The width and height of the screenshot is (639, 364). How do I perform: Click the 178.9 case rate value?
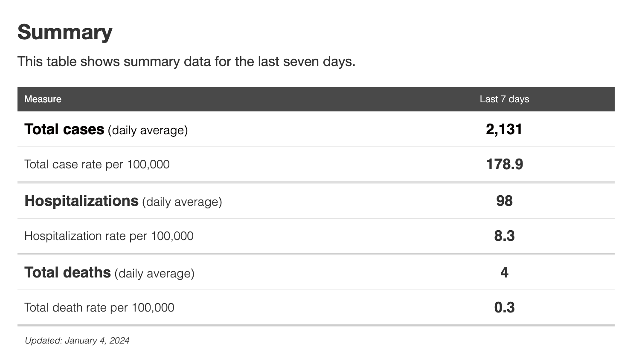coord(504,165)
